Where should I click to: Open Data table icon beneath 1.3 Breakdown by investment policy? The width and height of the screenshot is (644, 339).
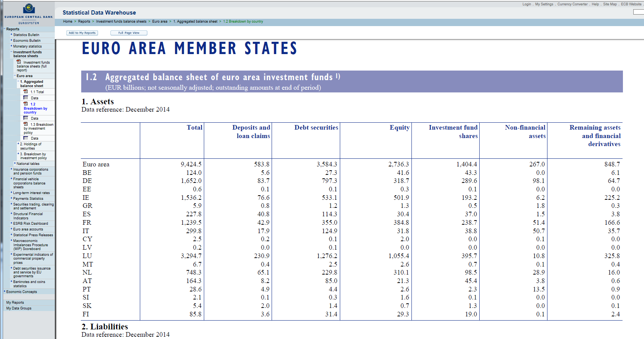[26, 138]
